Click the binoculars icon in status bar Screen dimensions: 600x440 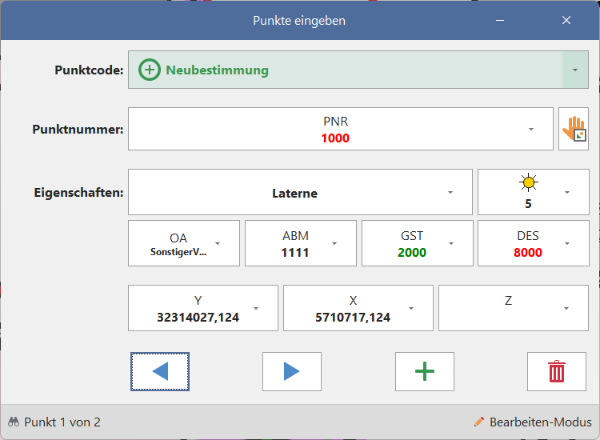coord(14,422)
